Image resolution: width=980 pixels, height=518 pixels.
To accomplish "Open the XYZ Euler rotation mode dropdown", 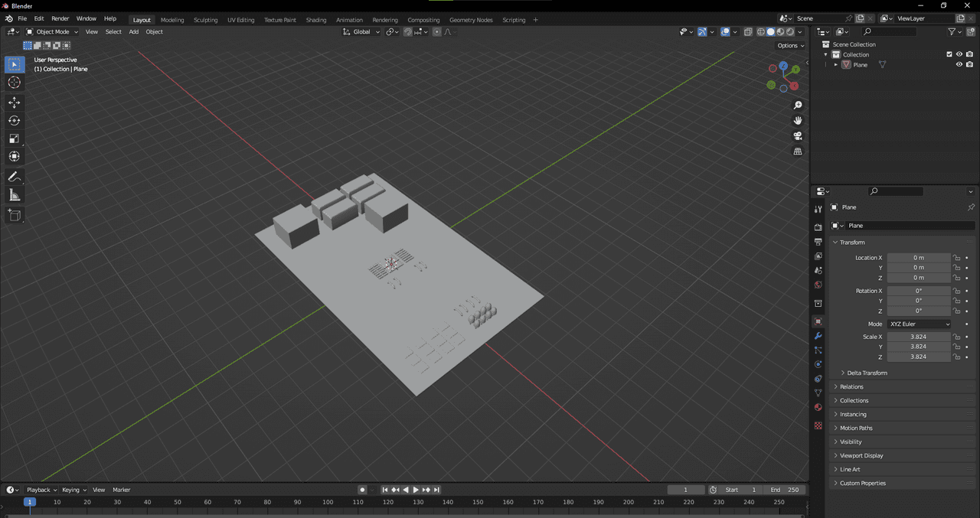I will (919, 324).
